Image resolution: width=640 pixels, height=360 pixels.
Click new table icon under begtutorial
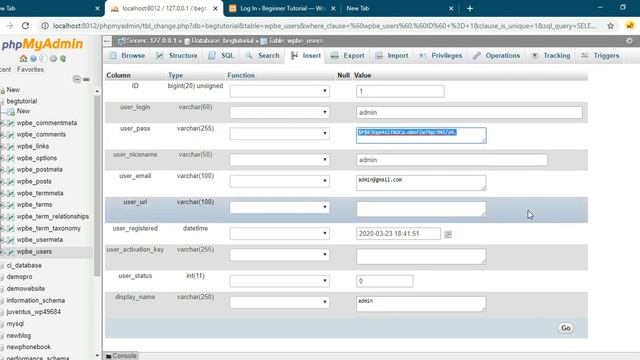tap(11, 111)
